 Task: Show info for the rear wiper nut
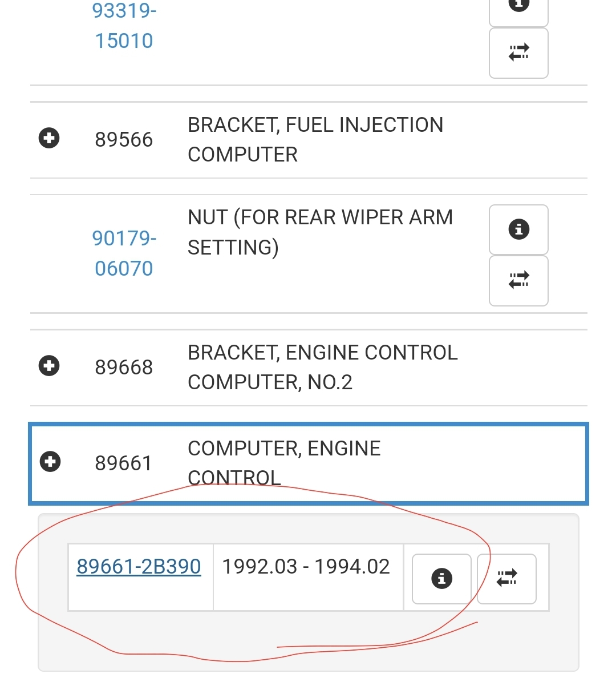(518, 229)
